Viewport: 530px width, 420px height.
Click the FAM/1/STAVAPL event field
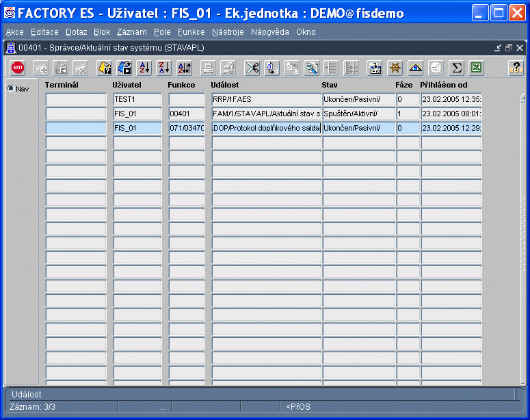click(266, 114)
